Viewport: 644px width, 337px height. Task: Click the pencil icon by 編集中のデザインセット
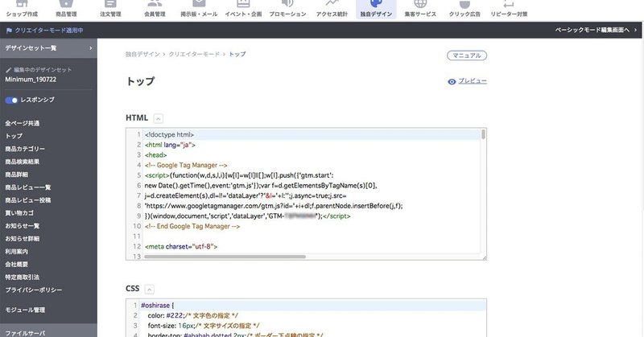click(x=9, y=70)
